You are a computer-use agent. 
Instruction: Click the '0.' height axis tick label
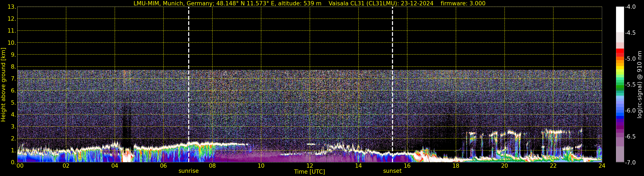click(x=13, y=162)
